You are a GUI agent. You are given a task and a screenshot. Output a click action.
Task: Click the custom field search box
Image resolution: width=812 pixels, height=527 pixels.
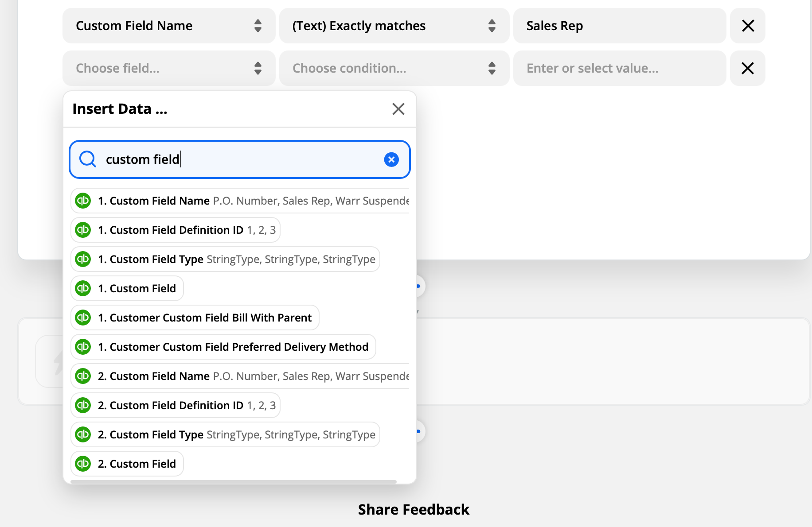(x=240, y=159)
